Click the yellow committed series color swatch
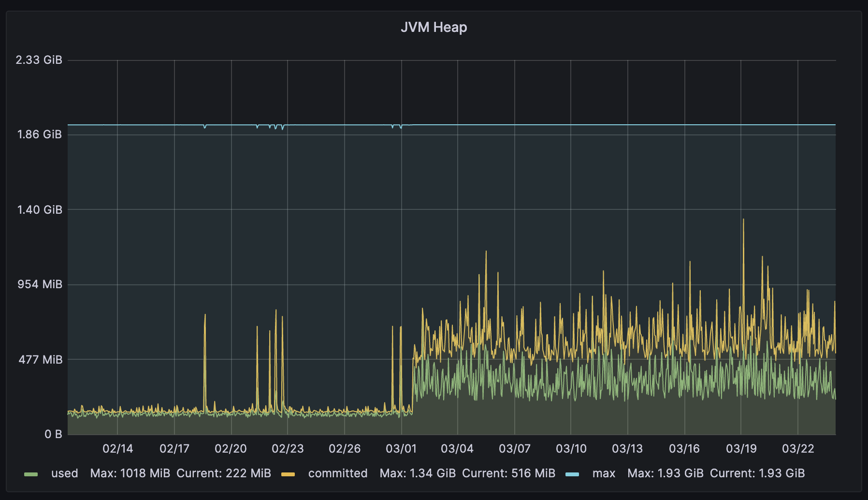This screenshot has height=500, width=868. [288, 474]
